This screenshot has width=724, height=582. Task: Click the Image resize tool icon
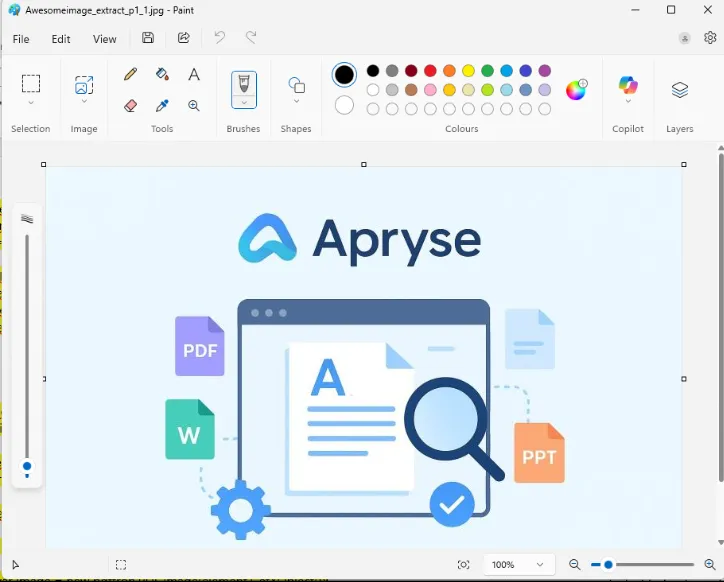click(x=84, y=85)
